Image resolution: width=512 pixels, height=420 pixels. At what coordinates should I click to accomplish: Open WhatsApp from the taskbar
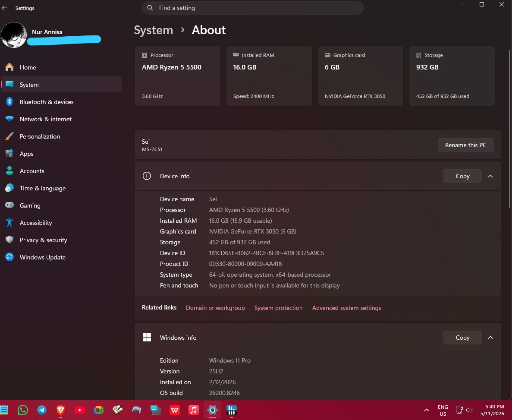[x=23, y=410]
